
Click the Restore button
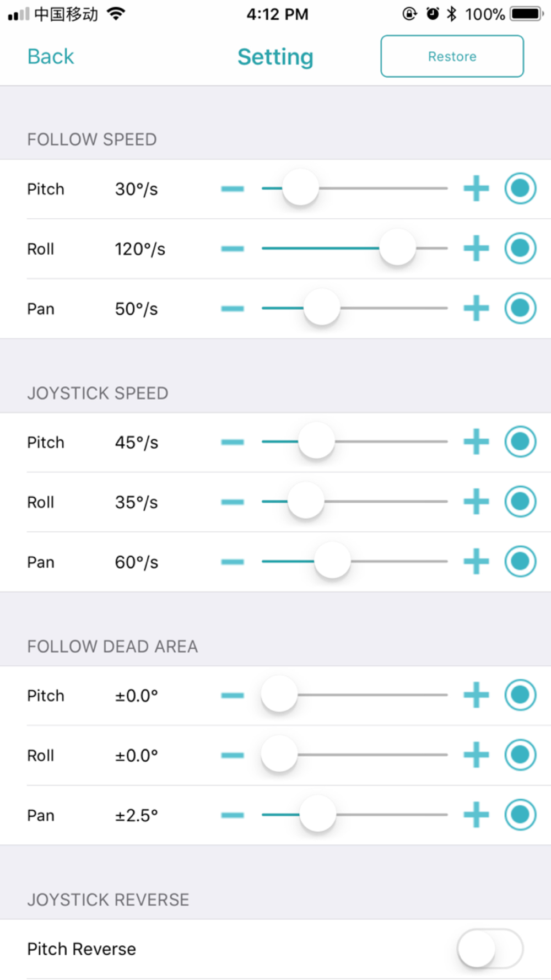point(452,56)
